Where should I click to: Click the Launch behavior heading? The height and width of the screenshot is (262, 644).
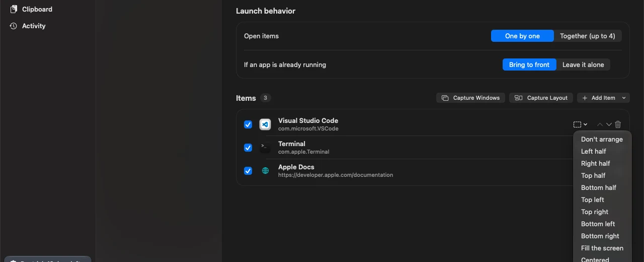[266, 11]
